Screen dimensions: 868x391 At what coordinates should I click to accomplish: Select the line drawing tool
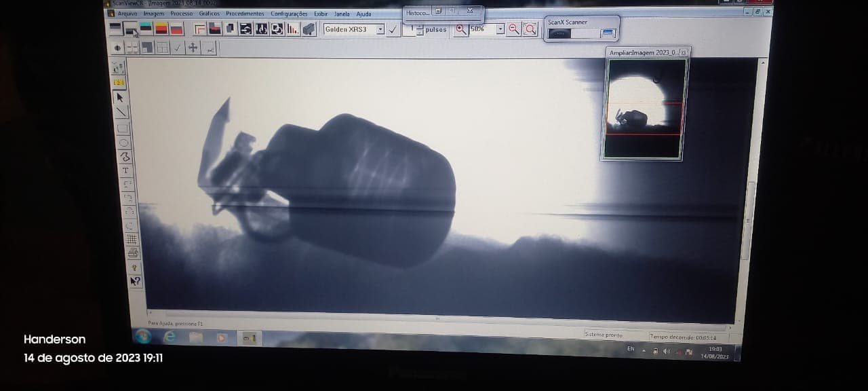(122, 112)
